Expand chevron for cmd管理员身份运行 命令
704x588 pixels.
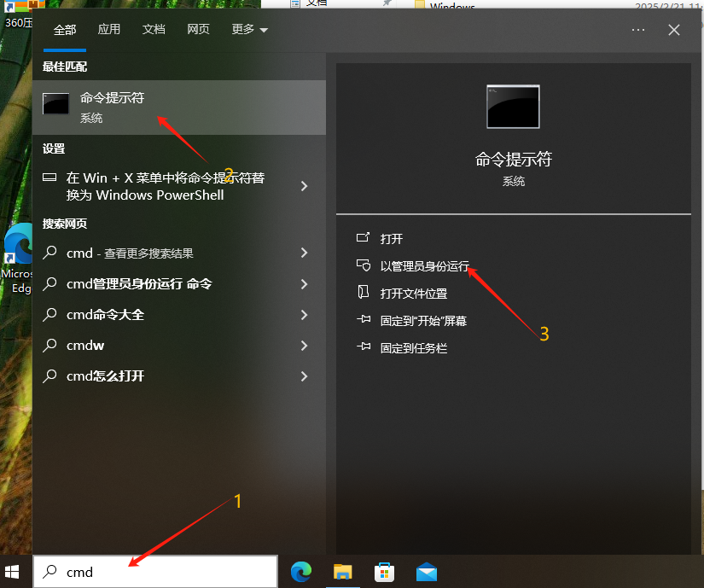point(305,283)
